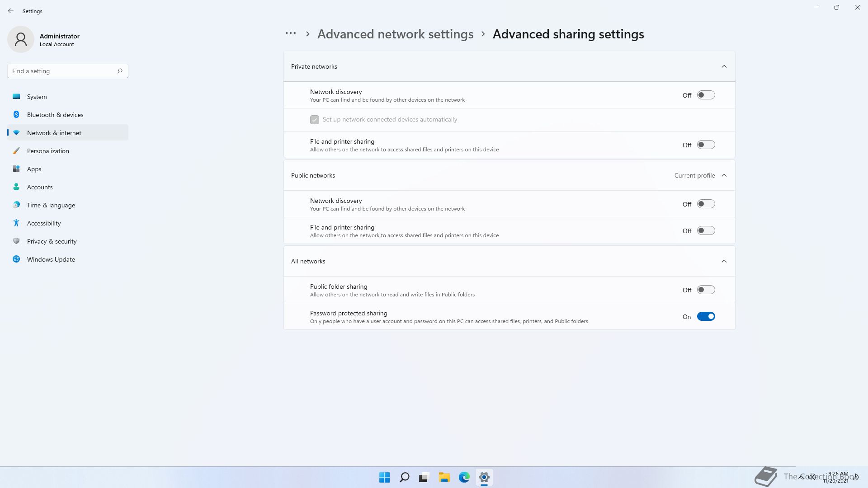The height and width of the screenshot is (488, 868).
Task: Turn off Password protected sharing toggle
Action: 706,316
